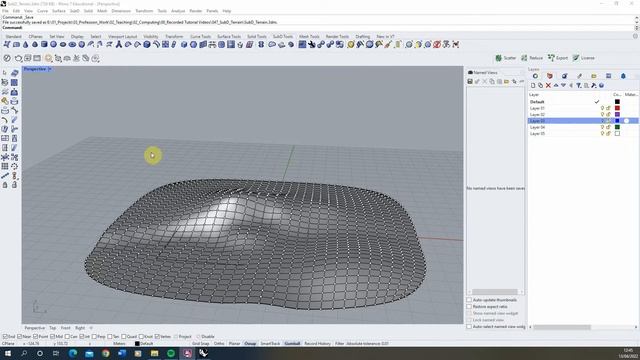Open Chrome from the taskbar
640x360 pixels.
[106, 353]
